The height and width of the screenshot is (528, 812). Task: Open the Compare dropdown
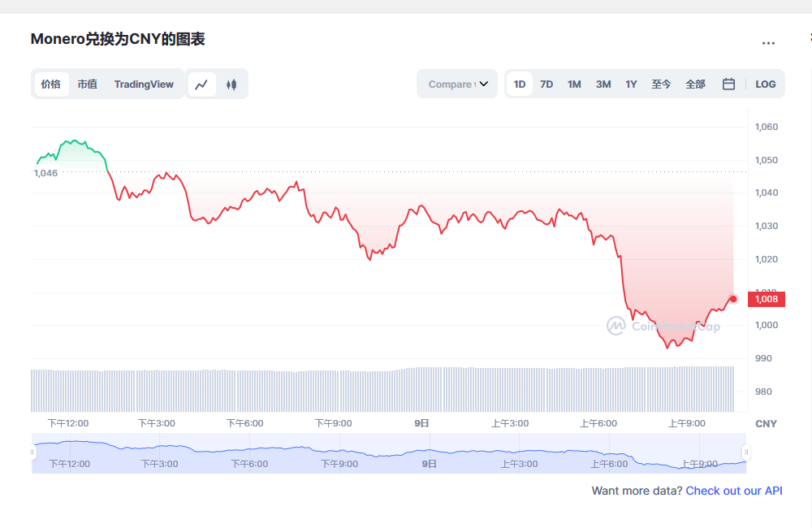click(457, 84)
